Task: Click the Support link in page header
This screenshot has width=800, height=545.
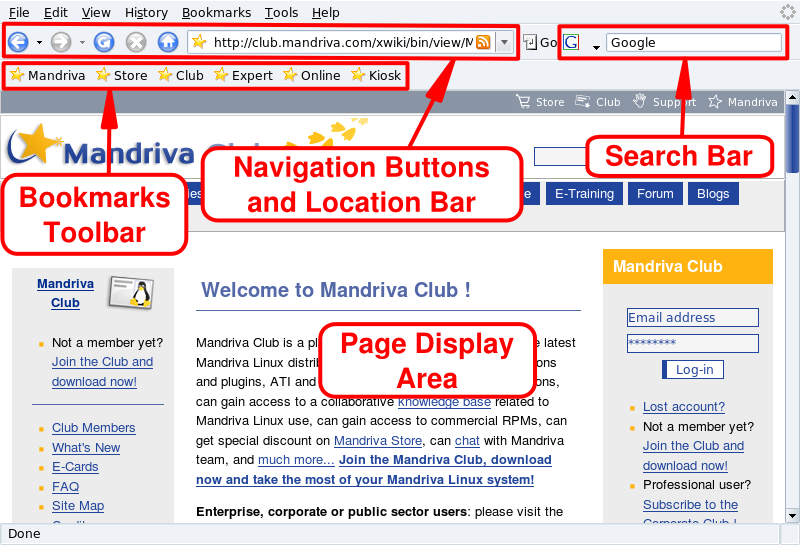Action: 664,102
